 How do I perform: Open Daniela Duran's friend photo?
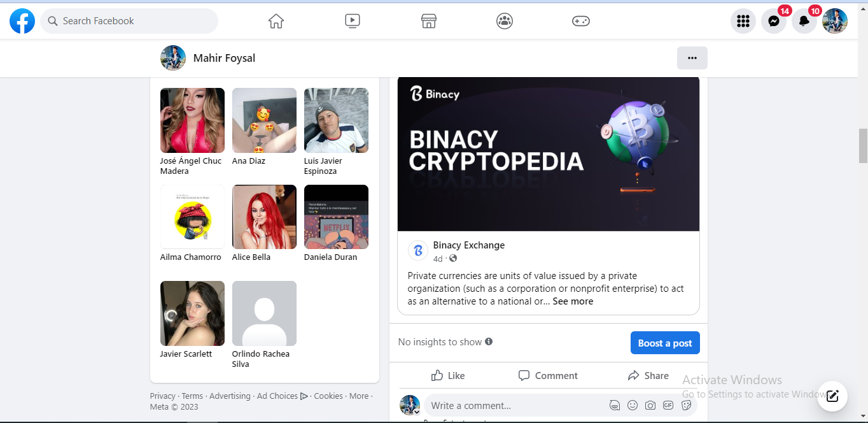pos(336,217)
